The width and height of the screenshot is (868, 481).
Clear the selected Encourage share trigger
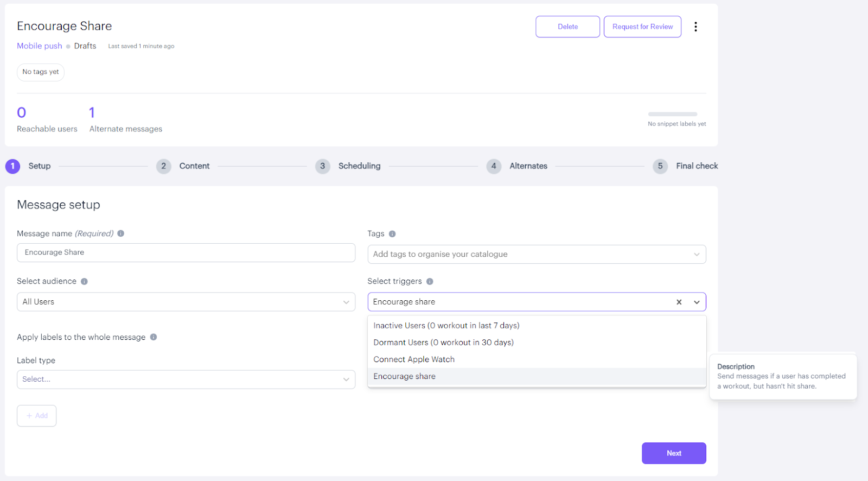(679, 302)
